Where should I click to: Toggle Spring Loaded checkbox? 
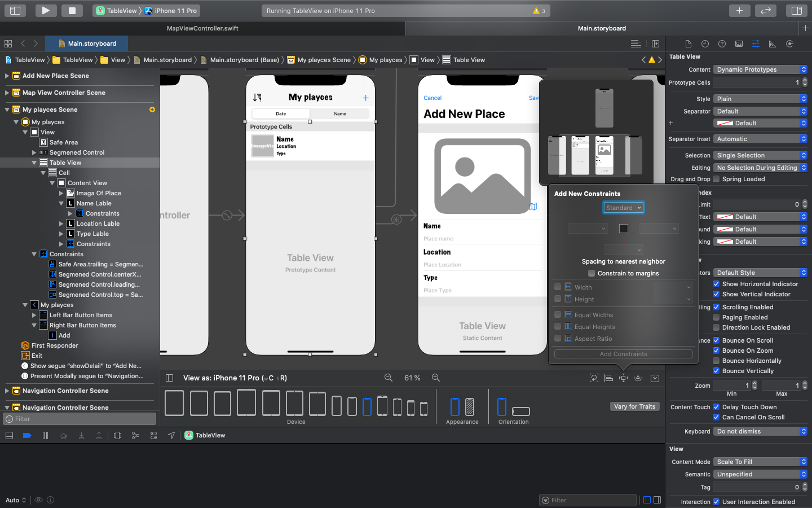(716, 179)
